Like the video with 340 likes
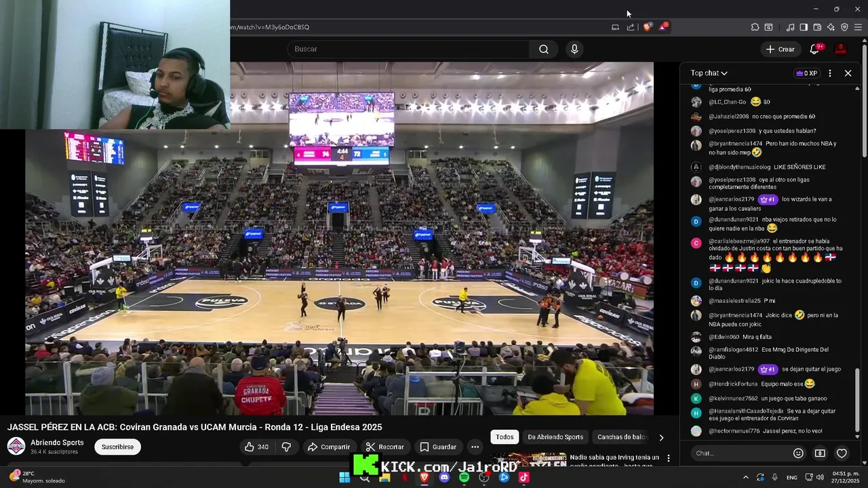Screen dimensions: 868x488 [x=256, y=447]
